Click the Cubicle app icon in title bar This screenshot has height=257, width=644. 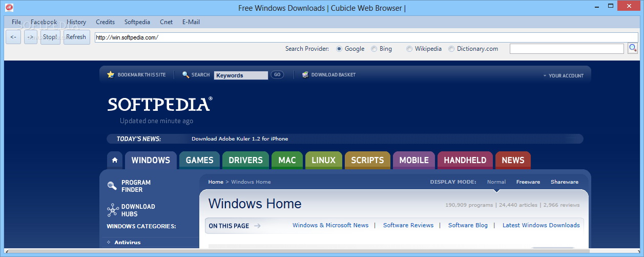pyautogui.click(x=9, y=8)
